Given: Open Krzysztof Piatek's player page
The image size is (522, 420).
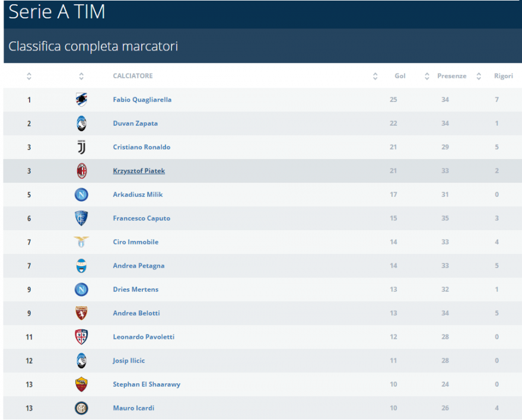Looking at the screenshot, I should [139, 171].
